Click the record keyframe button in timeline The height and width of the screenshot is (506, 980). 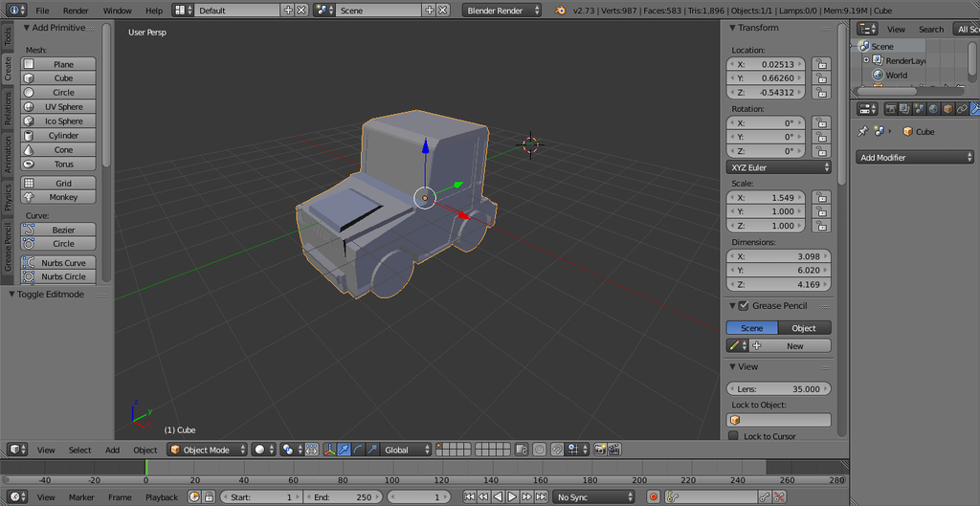pyautogui.click(x=654, y=496)
